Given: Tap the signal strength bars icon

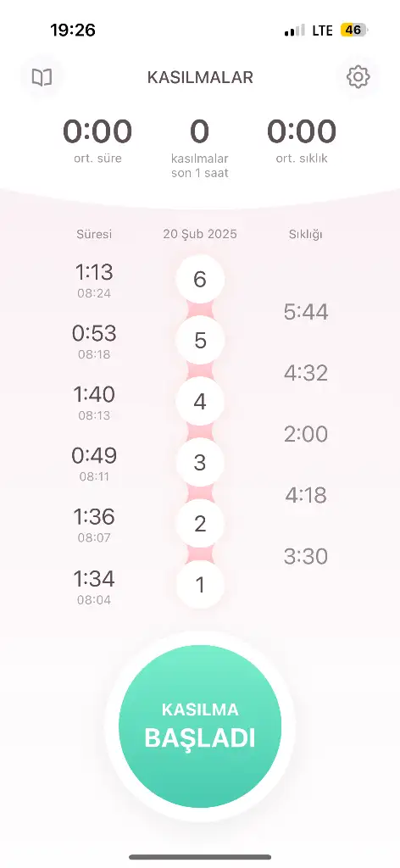Looking at the screenshot, I should [294, 31].
